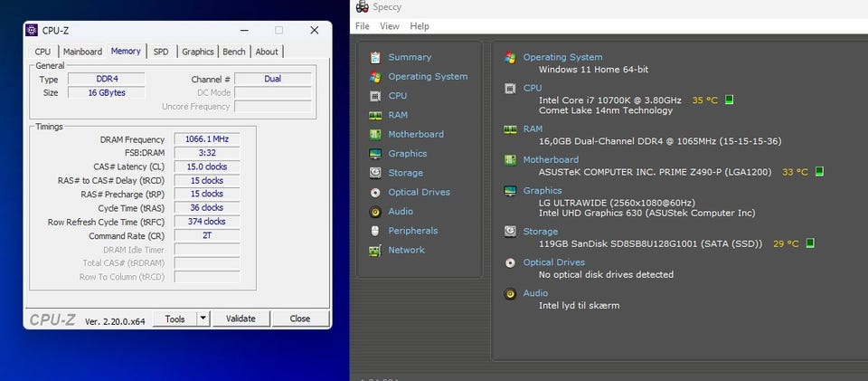Click the FSB:DRAM field showing 3:32
This screenshot has height=381, width=868.
click(207, 153)
